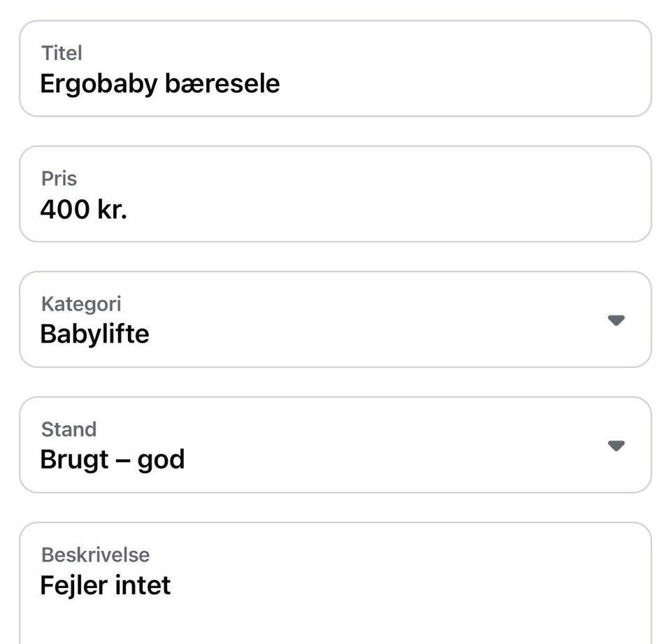The height and width of the screenshot is (644, 671).
Task: Click the Beskrivelse field label
Action: (96, 554)
